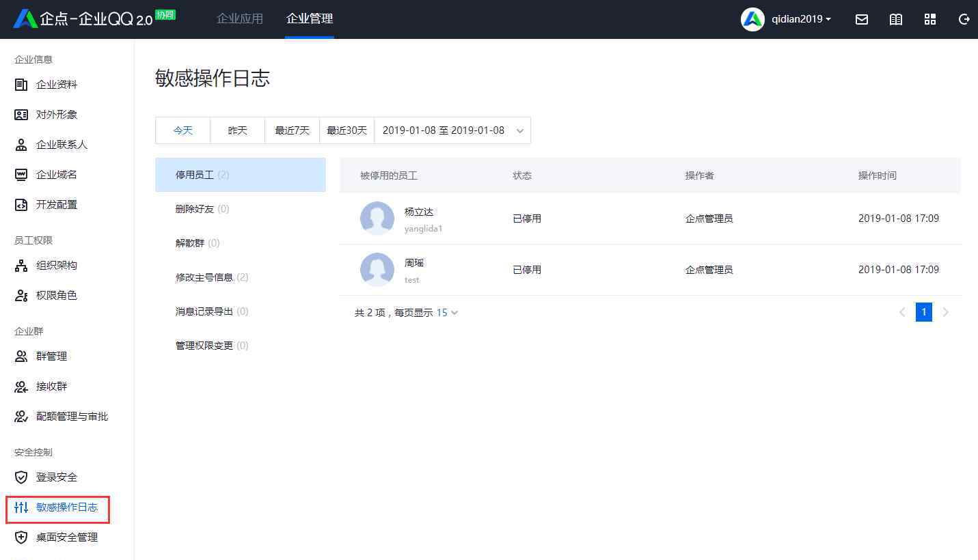Click the 操作时间 column header
Viewport: 978px width, 560px height.
[x=878, y=176]
